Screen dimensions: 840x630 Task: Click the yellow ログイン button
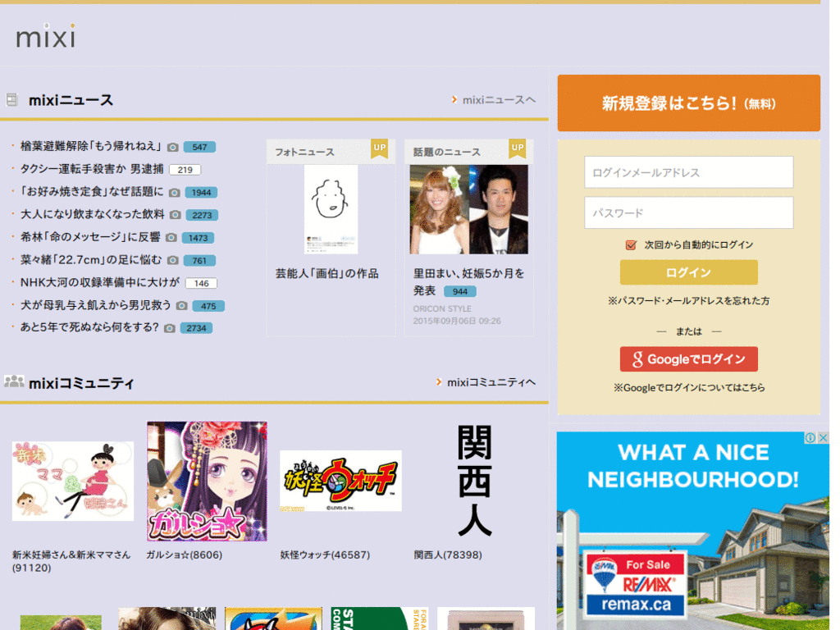coord(688,272)
